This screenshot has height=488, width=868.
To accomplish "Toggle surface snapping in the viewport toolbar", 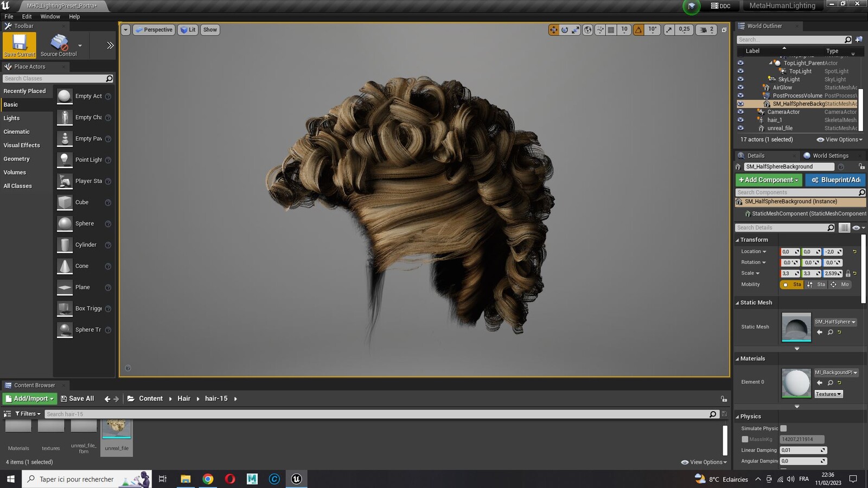I will point(600,30).
